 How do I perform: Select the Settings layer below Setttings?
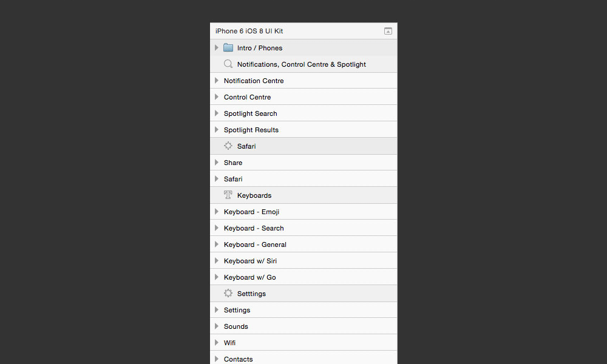[237, 309]
